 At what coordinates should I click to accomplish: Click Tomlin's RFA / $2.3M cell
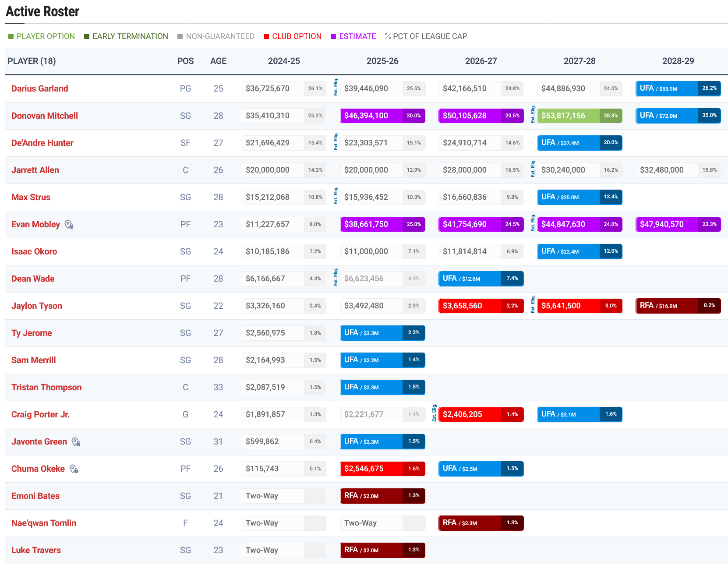(481, 523)
